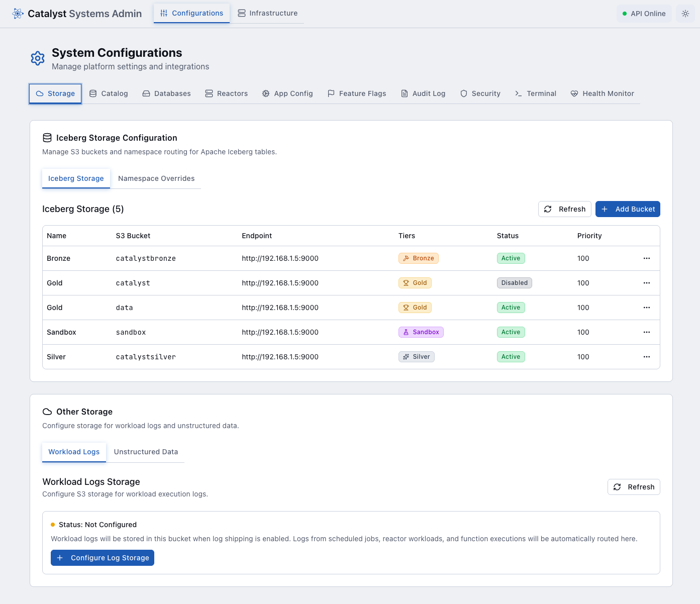Open the Terminal tab

click(536, 93)
